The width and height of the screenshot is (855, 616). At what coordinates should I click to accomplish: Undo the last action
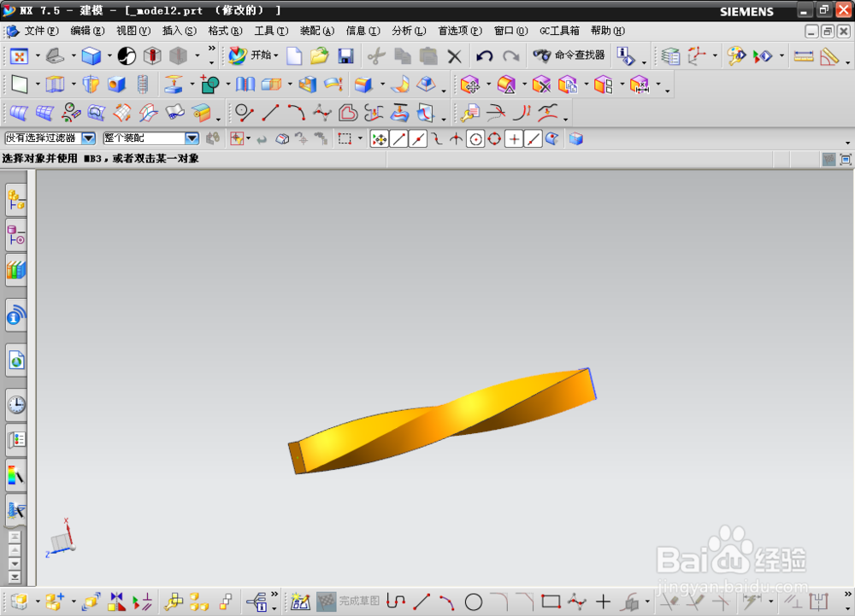484,56
